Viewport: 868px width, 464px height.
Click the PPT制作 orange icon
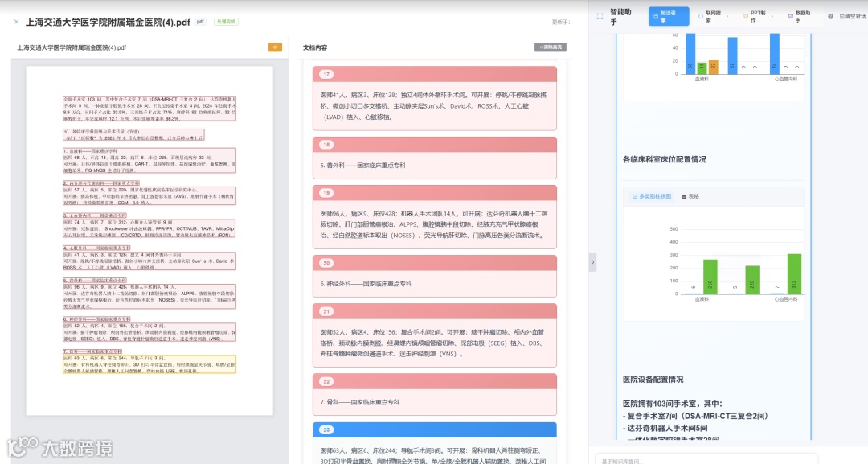[746, 17]
